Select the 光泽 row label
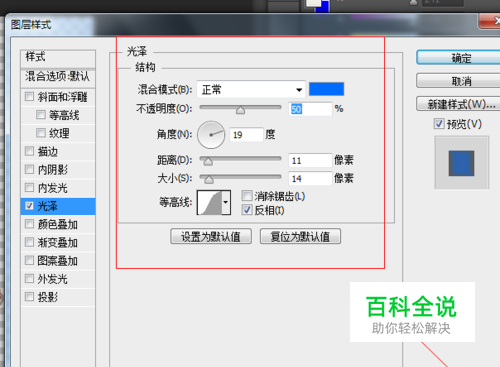The height and width of the screenshot is (367, 500). coord(48,206)
